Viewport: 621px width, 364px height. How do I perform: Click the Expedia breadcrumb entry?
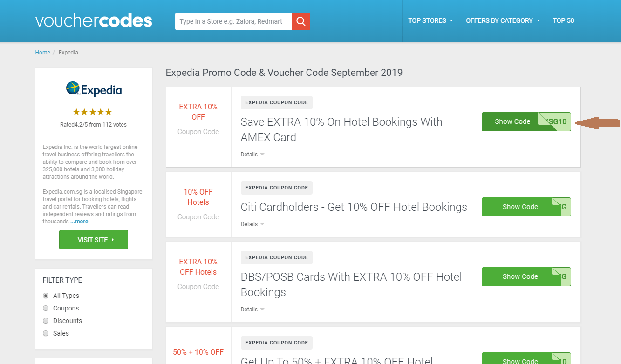pos(68,52)
